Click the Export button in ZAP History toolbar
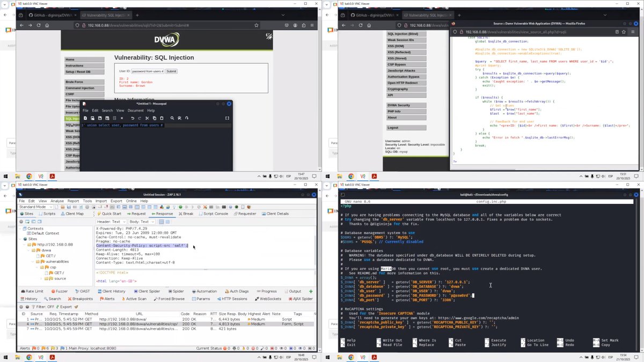 (64, 307)
